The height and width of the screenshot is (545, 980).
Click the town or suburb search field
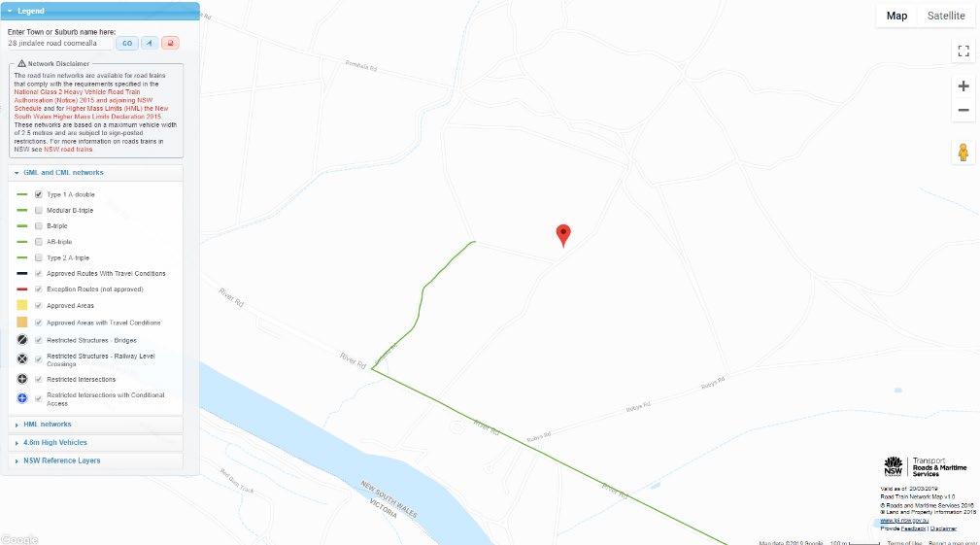[59, 43]
